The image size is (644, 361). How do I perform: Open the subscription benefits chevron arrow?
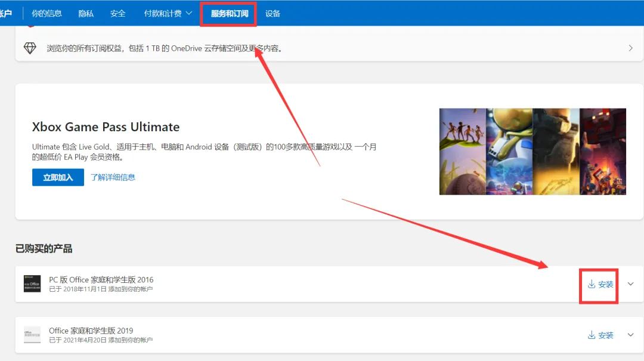point(630,48)
